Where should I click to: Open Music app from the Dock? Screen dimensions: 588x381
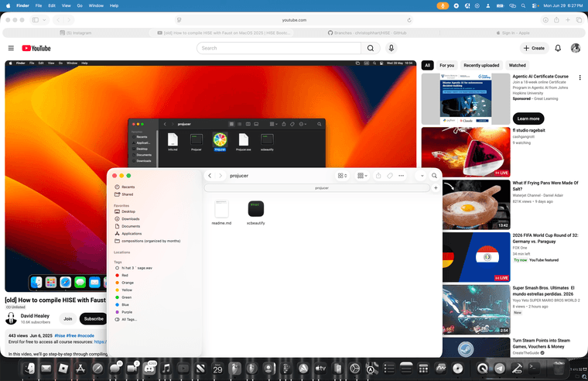coord(166,369)
